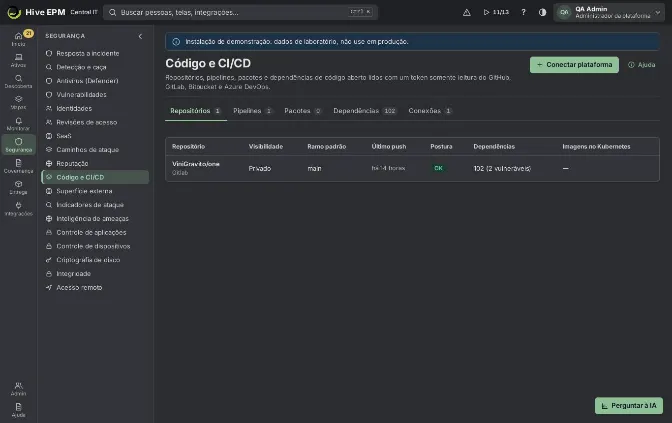This screenshot has width=672, height=423.
Task: Switch to the Pacotes tab
Action: pyautogui.click(x=303, y=111)
